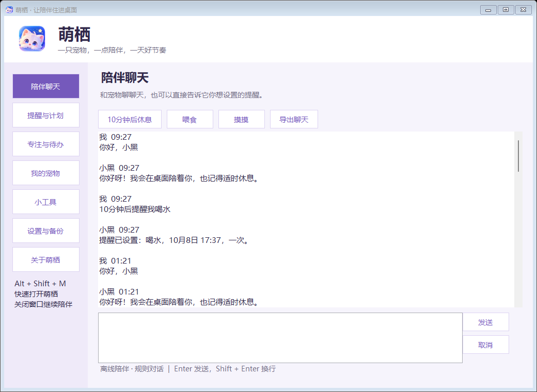
Task: Send message with 发送 button
Action: [x=486, y=322]
